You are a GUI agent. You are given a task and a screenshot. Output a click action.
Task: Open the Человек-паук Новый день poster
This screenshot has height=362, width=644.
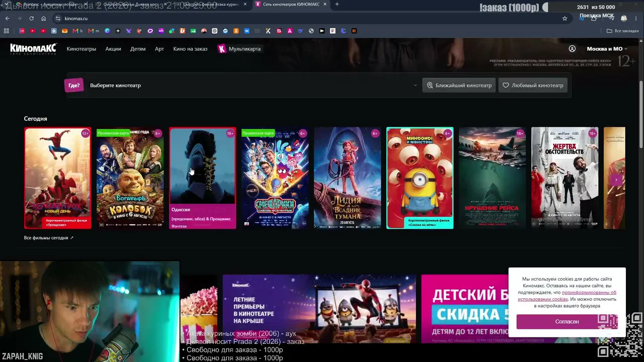pos(58,178)
